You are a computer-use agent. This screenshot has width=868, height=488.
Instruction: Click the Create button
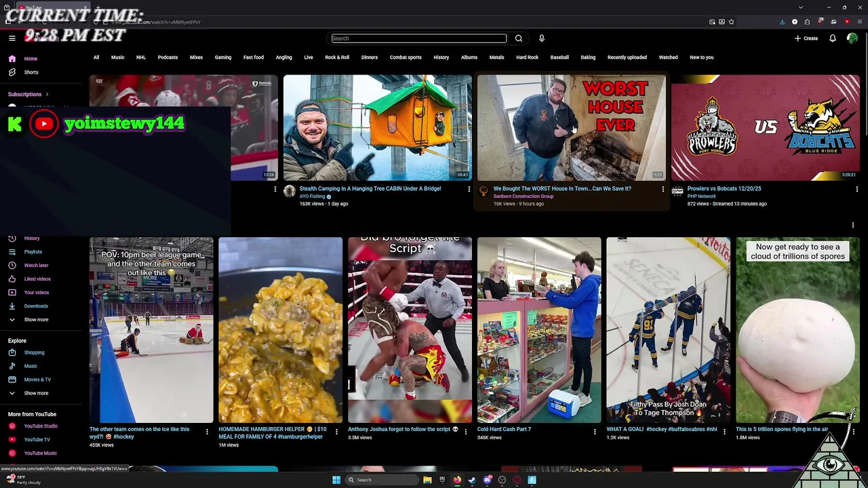[806, 38]
